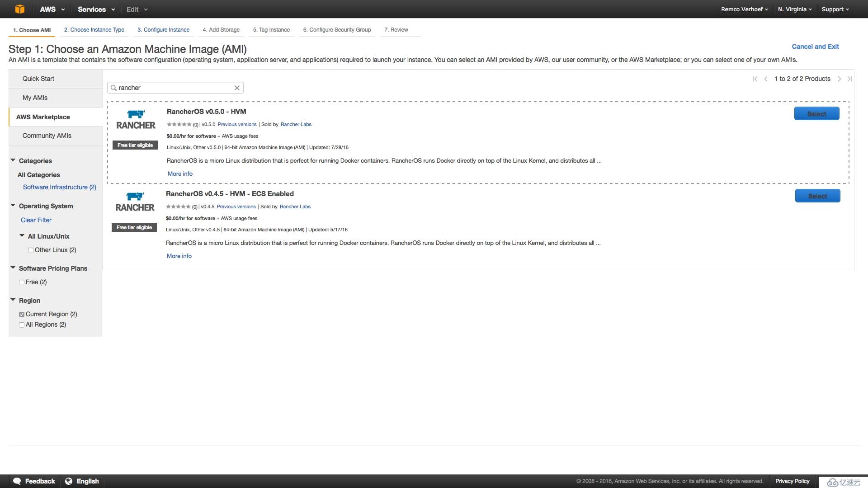The height and width of the screenshot is (488, 868).
Task: Click Rancher logo for RancherOS v0.5.0
Action: 136,120
